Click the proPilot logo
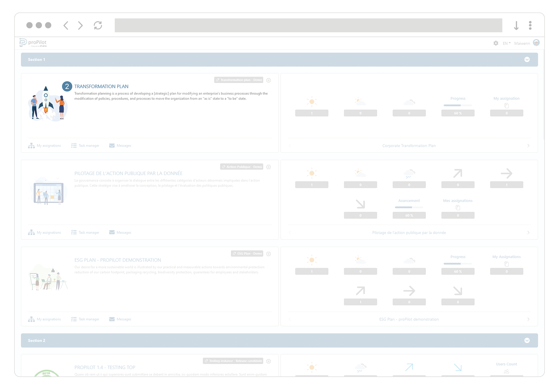Image resolution: width=559 pixels, height=392 pixels. tap(33, 42)
